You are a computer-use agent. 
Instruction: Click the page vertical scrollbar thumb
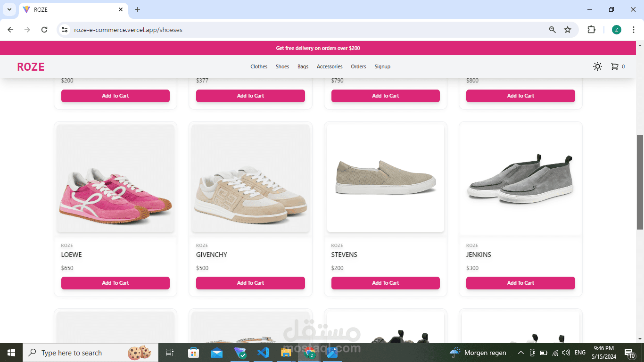point(640,183)
